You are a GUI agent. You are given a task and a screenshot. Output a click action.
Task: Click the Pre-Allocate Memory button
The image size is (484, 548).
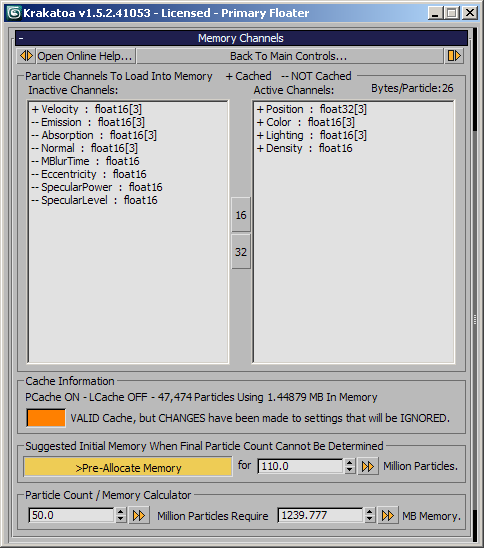coord(128,467)
